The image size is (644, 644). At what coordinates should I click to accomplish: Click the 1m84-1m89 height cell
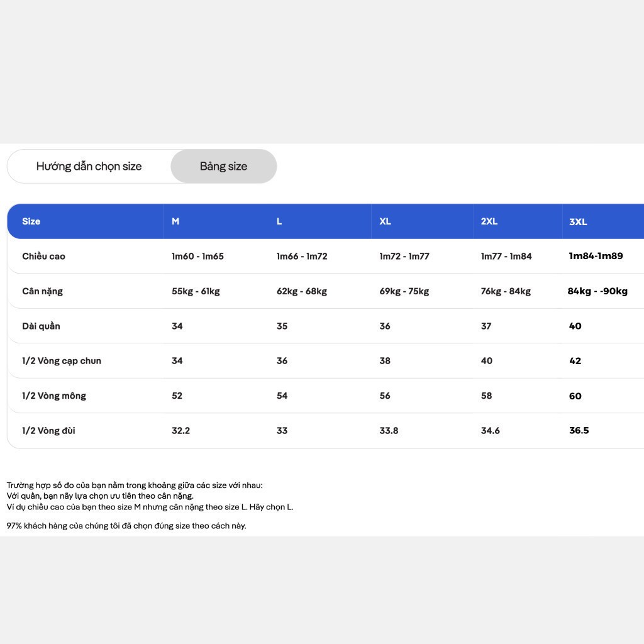pos(596,256)
